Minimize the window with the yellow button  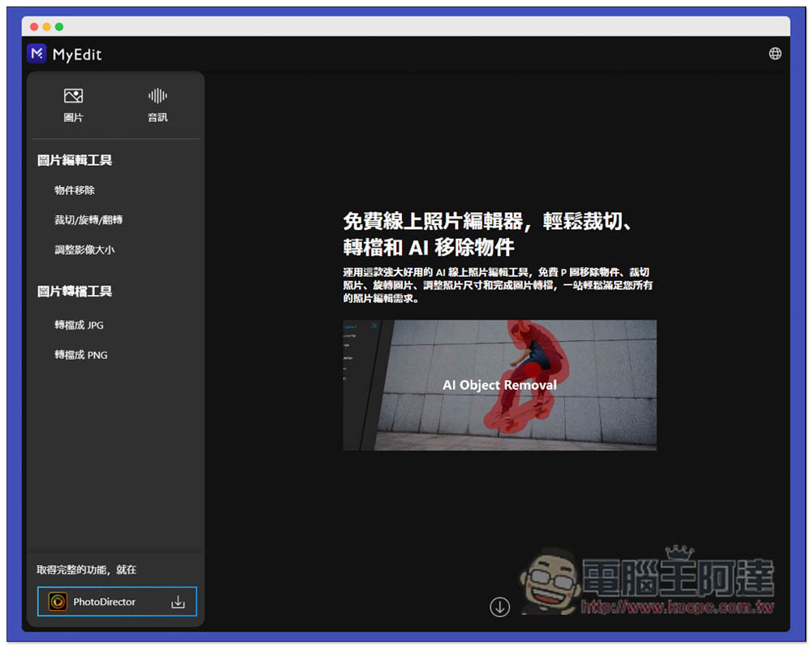(x=46, y=27)
